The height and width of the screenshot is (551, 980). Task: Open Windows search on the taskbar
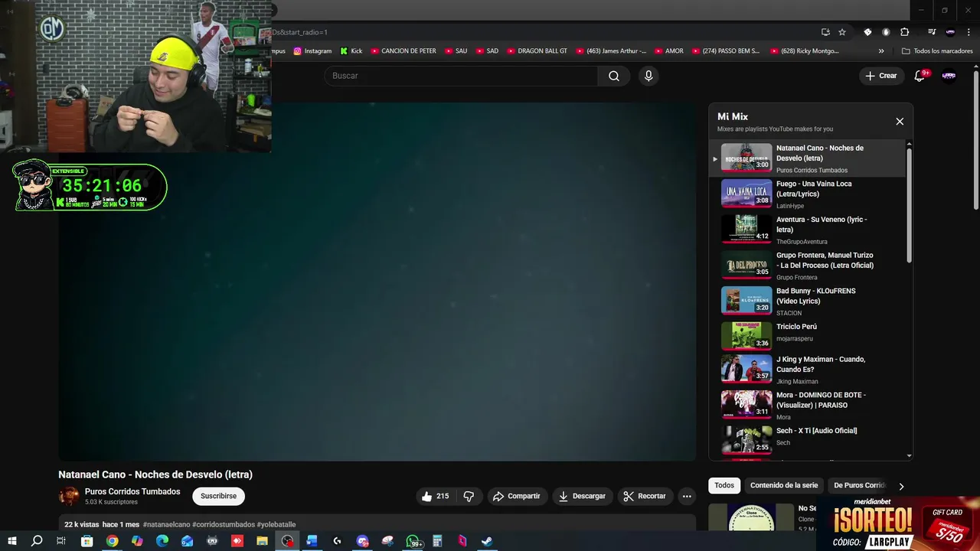point(37,541)
